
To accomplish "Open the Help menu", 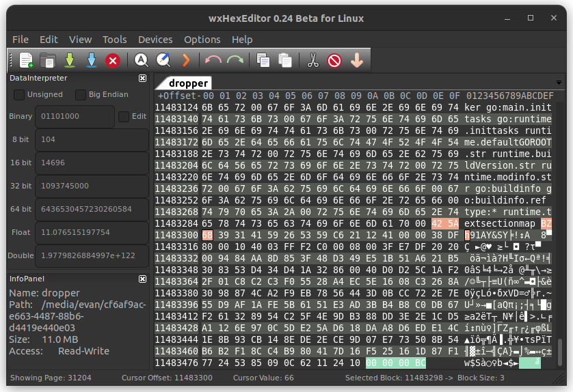I will 242,40.
